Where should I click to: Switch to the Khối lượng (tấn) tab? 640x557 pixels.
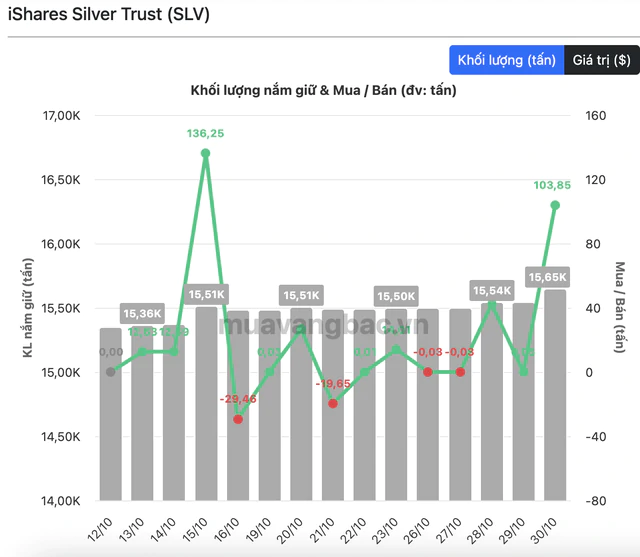tap(507, 60)
